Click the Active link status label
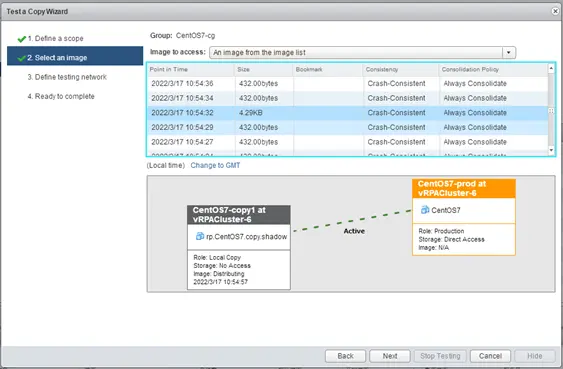This screenshot has height=369, width=563. pyautogui.click(x=354, y=231)
